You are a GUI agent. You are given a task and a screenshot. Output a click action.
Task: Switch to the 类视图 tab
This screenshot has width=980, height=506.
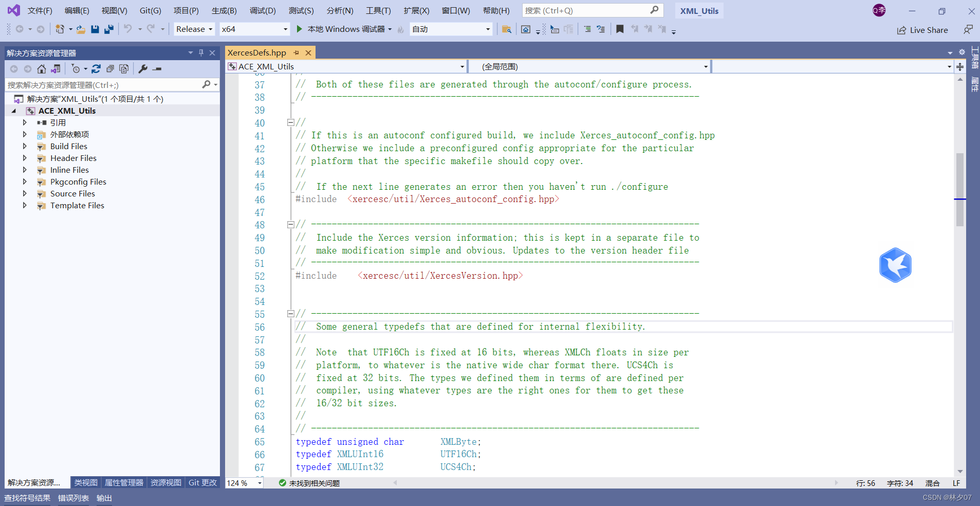pos(86,483)
